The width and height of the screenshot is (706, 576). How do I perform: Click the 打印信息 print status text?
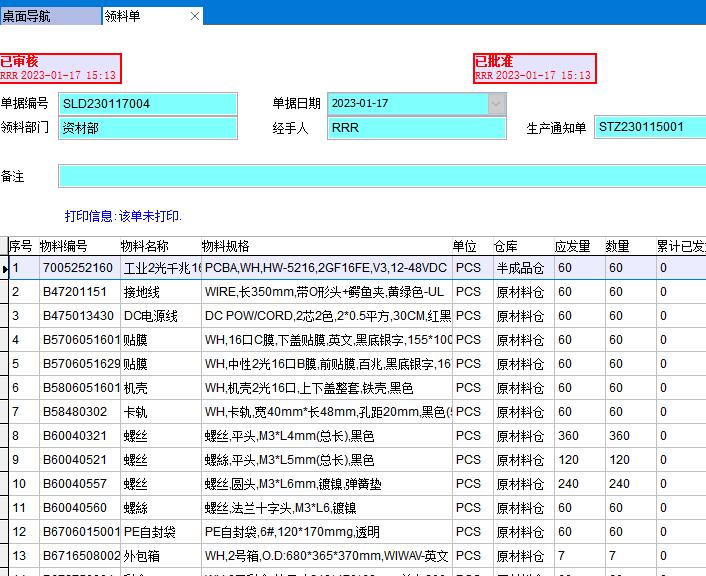[x=123, y=216]
